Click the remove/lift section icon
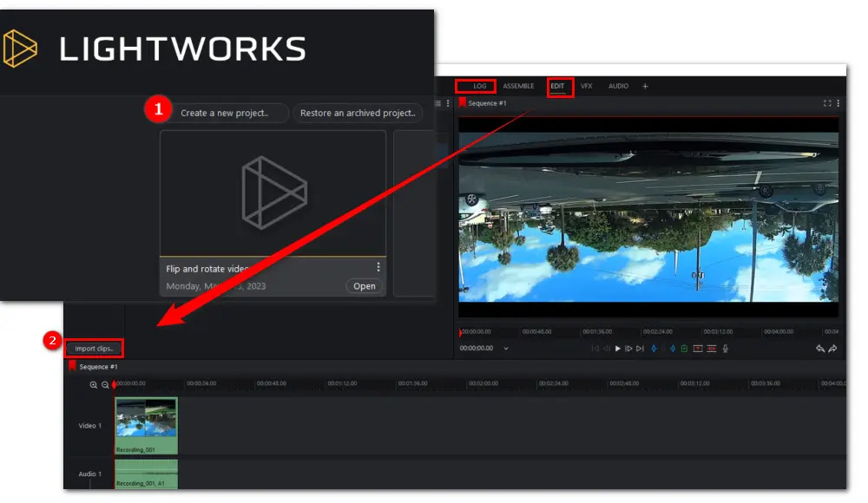The height and width of the screenshot is (503, 868). point(698,349)
